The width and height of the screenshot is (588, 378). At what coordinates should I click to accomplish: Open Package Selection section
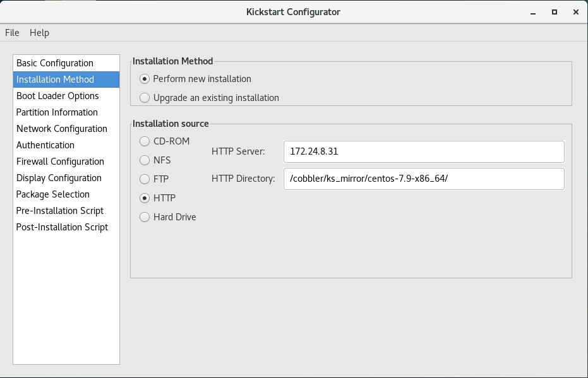pos(53,194)
